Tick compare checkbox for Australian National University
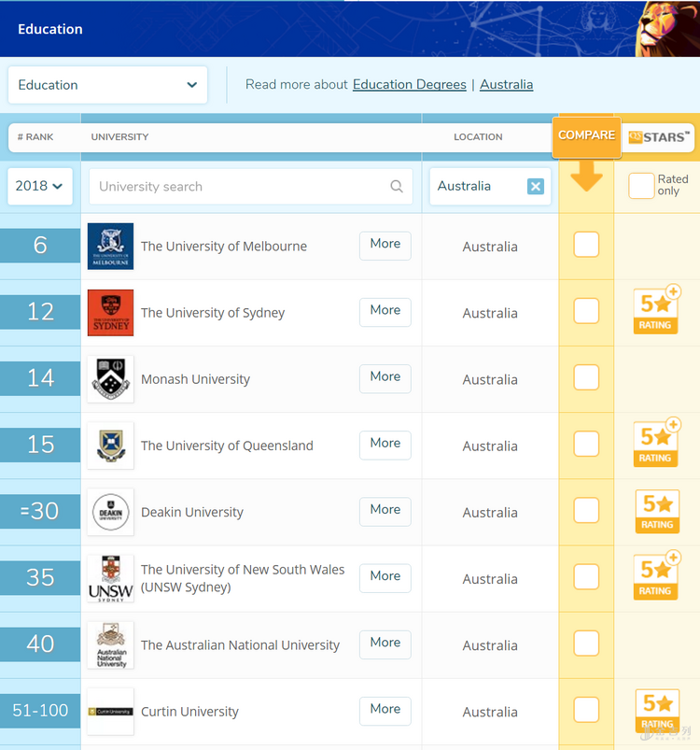The image size is (700, 750). [586, 644]
